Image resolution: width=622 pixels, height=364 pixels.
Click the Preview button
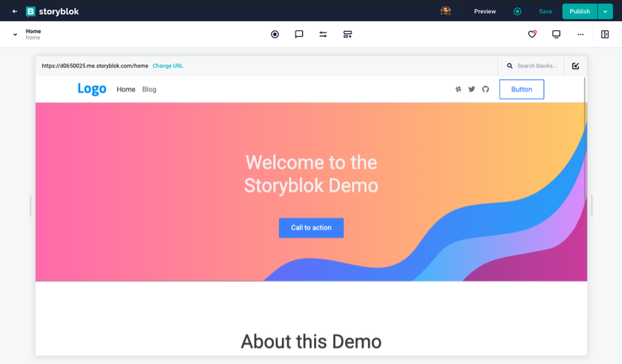pos(485,12)
